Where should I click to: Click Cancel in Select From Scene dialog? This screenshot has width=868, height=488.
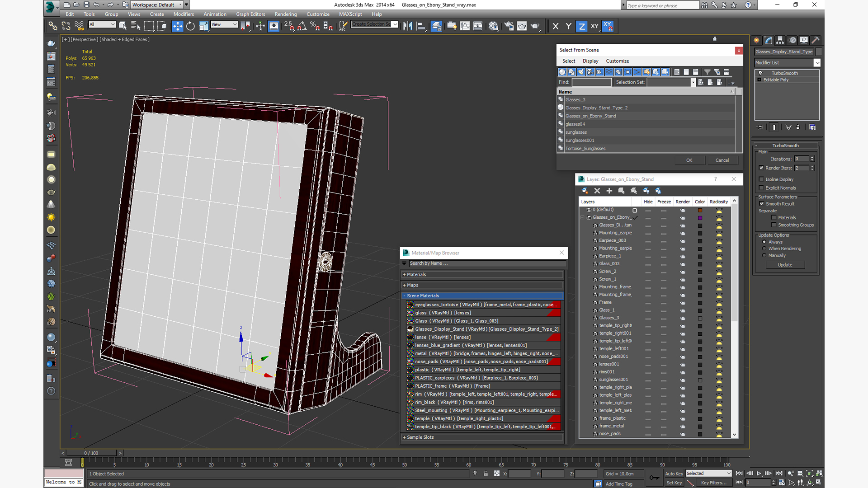(x=722, y=160)
